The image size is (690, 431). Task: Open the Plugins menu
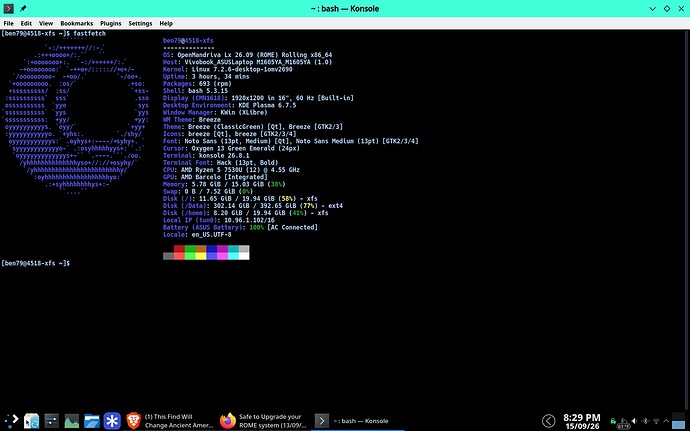click(110, 23)
